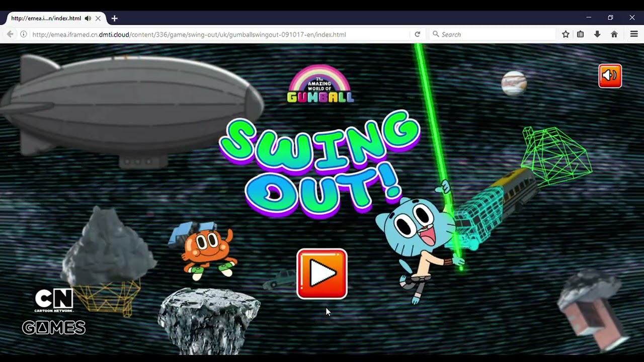
Task: Open the downloads arrow icon
Action: coord(597,34)
